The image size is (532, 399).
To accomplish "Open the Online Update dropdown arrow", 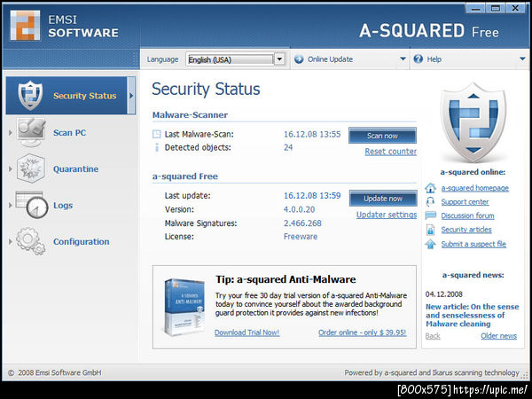I will 403,59.
